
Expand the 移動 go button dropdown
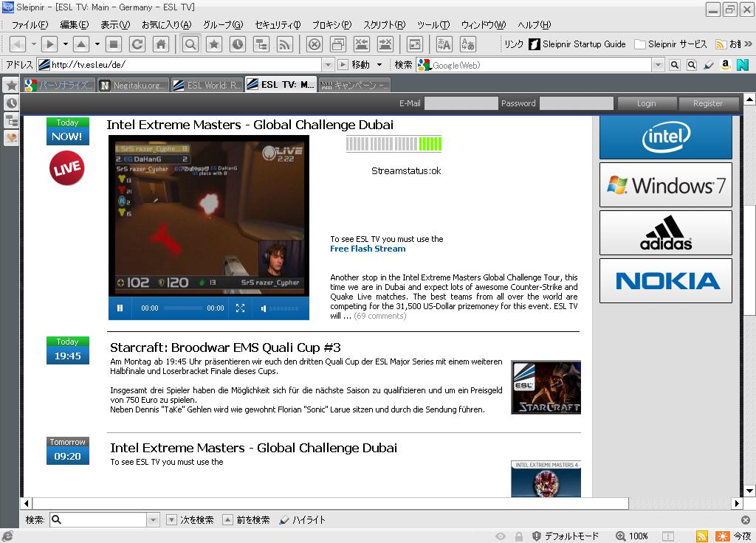pos(379,65)
